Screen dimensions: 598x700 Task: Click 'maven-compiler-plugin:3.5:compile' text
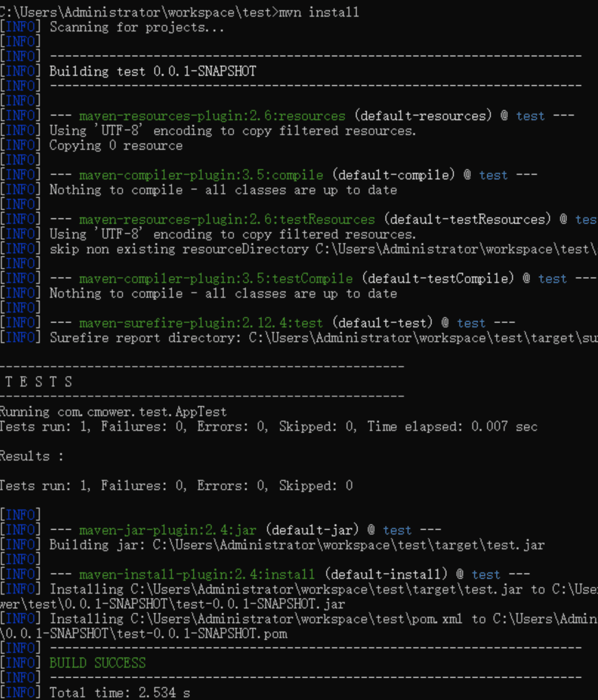click(201, 175)
